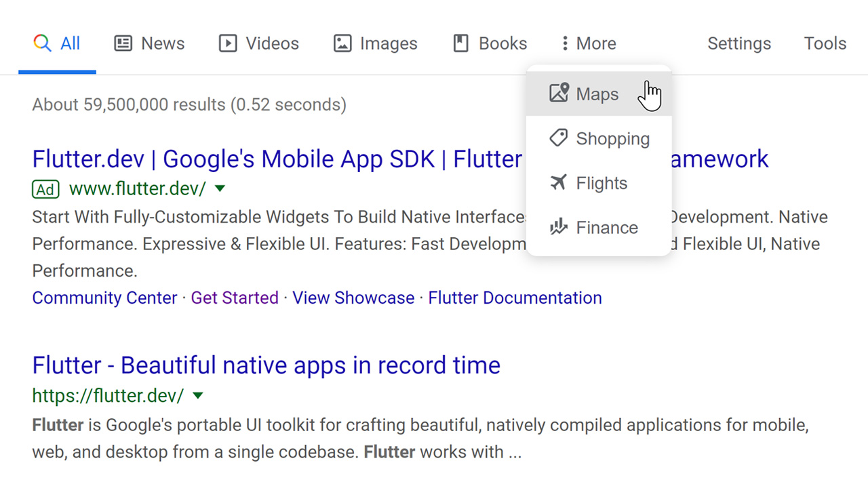
Task: Click the green Ad badge
Action: pyautogui.click(x=45, y=190)
